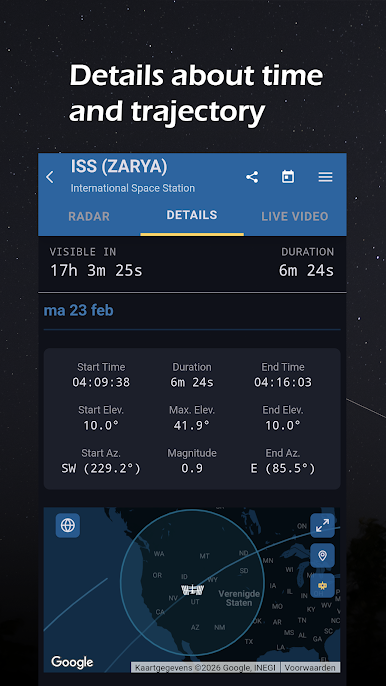Center map on the satellite button
386x686 pixels.
click(x=323, y=585)
